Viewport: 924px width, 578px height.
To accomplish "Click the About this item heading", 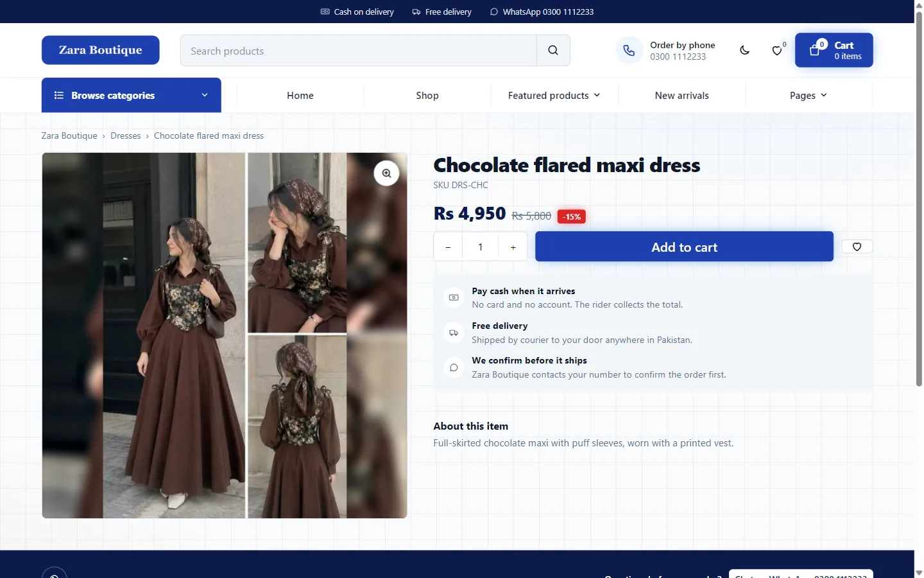I will [471, 426].
